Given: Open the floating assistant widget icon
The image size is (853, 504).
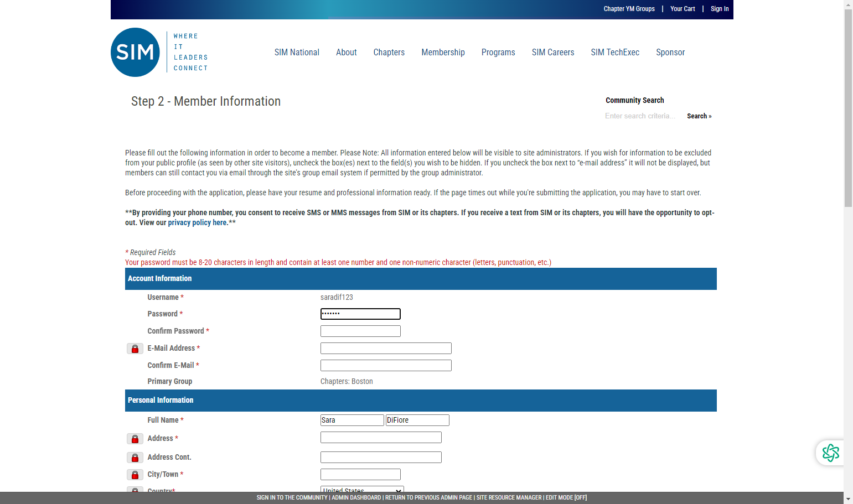Looking at the screenshot, I should [830, 453].
